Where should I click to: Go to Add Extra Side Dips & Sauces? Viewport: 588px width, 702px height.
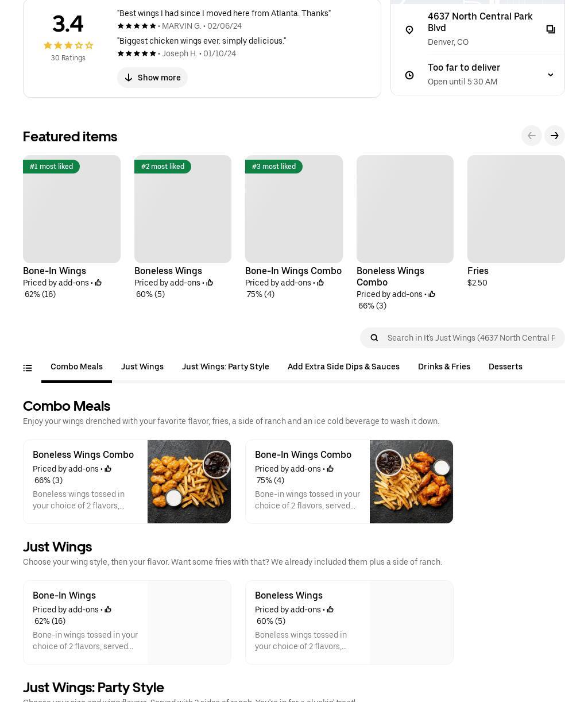pos(343,367)
